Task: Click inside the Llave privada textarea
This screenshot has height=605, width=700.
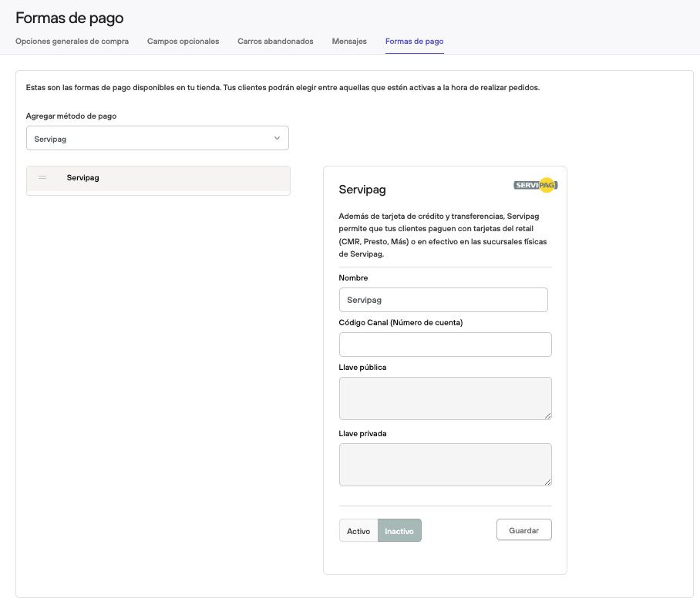Action: [445, 464]
